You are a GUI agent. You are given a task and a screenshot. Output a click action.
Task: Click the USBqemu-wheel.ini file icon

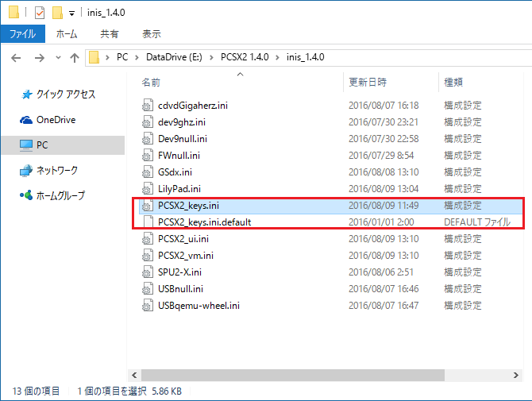pos(147,306)
